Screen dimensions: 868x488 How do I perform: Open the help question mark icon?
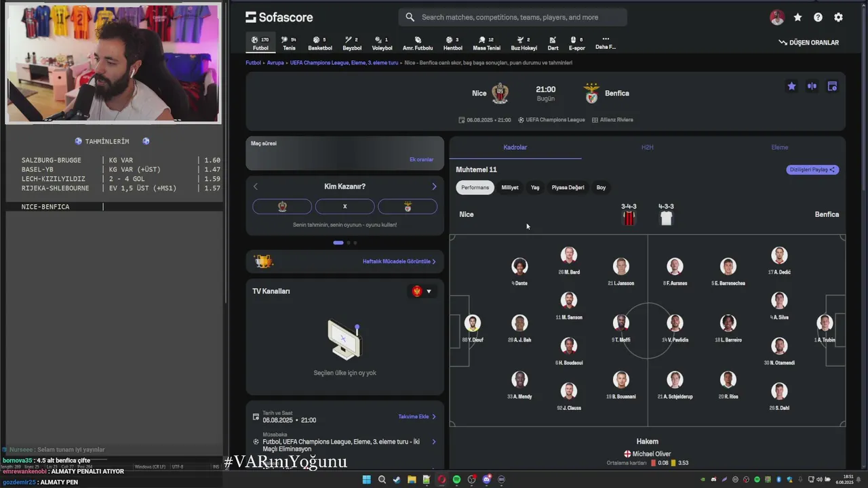818,18
